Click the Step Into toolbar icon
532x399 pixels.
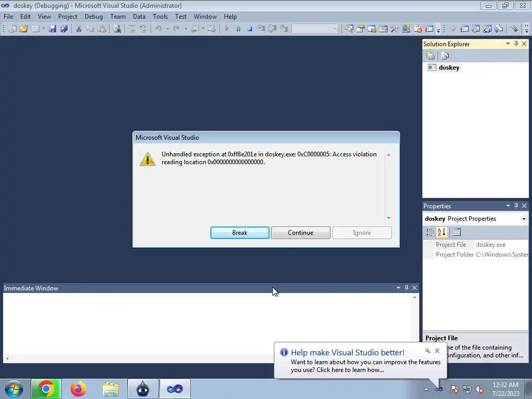[x=261, y=29]
